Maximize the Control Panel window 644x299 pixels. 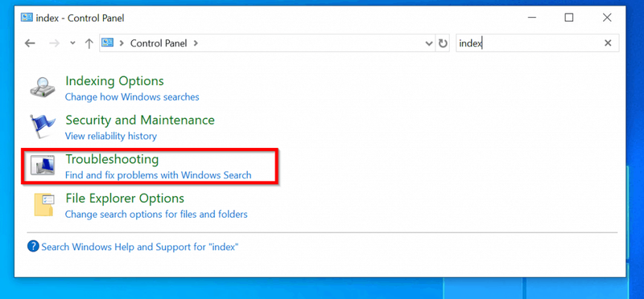569,18
